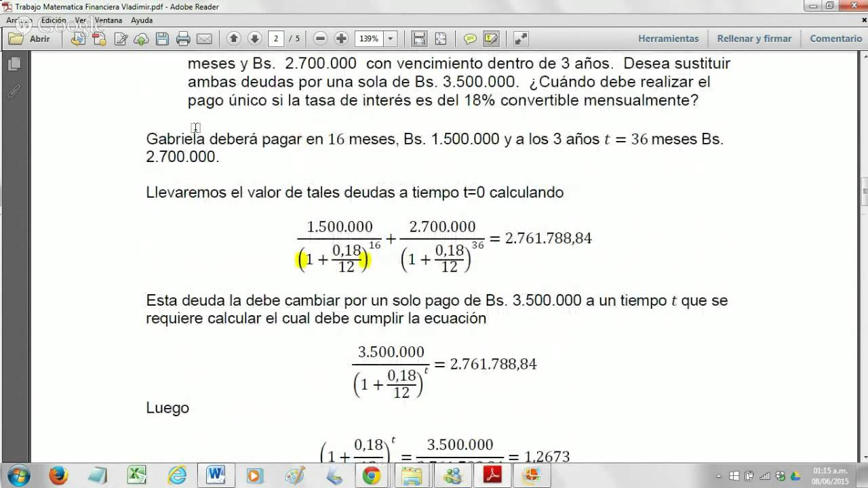Click the value 1,2673
Image resolution: width=868 pixels, height=488 pixels.
coord(547,456)
